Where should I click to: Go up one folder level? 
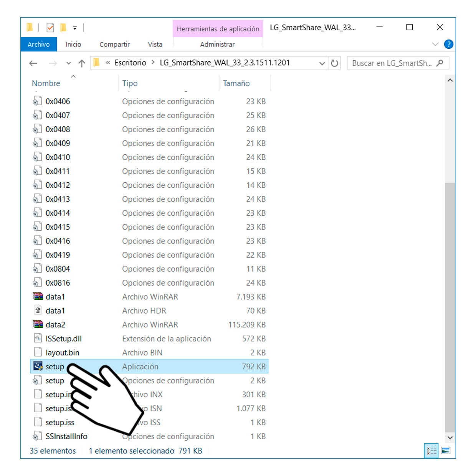pyautogui.click(x=81, y=63)
